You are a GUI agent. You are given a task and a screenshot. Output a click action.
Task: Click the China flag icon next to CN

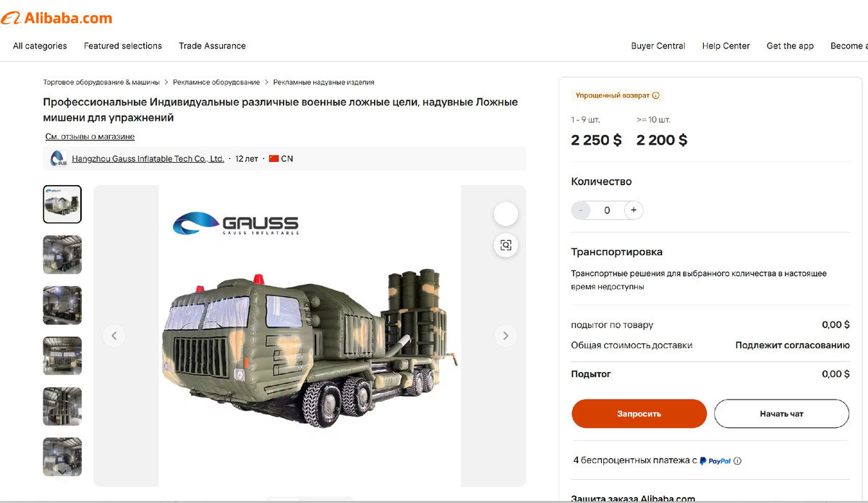point(274,159)
